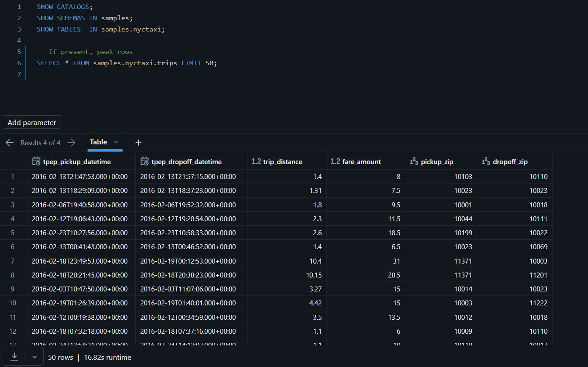
Task: Go to next result with right arrow
Action: coord(71,143)
